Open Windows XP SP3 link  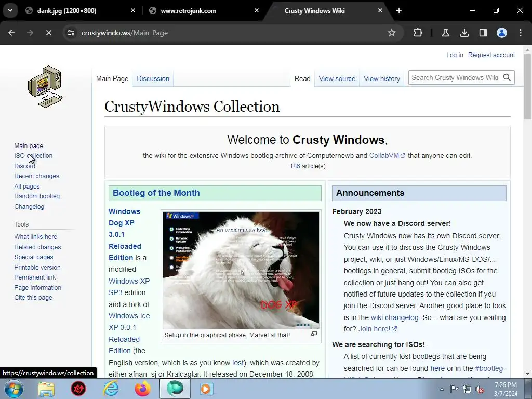click(x=129, y=287)
